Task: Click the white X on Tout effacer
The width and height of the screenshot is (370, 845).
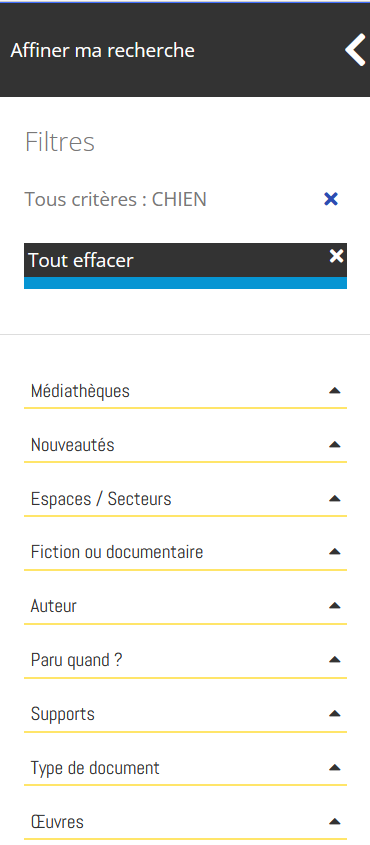Action: tap(337, 256)
